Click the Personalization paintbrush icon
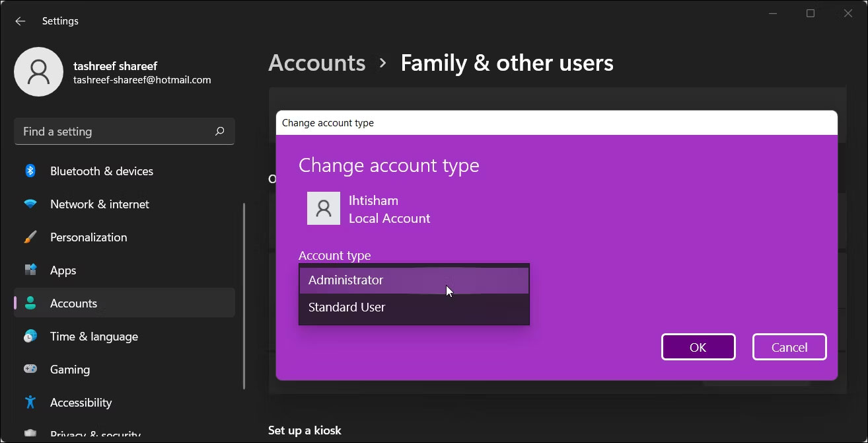 coord(30,237)
